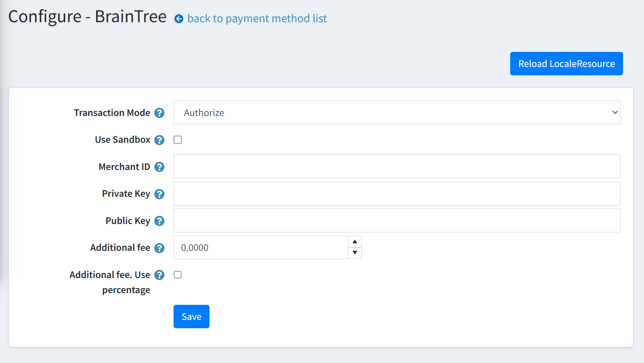Click the Additional fee help icon

pos(159,247)
